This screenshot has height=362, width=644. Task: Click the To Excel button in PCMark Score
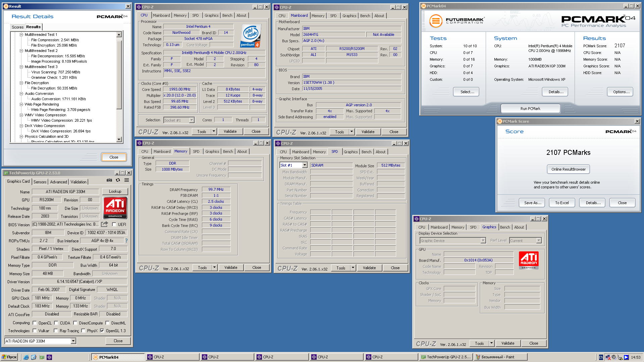point(562,203)
